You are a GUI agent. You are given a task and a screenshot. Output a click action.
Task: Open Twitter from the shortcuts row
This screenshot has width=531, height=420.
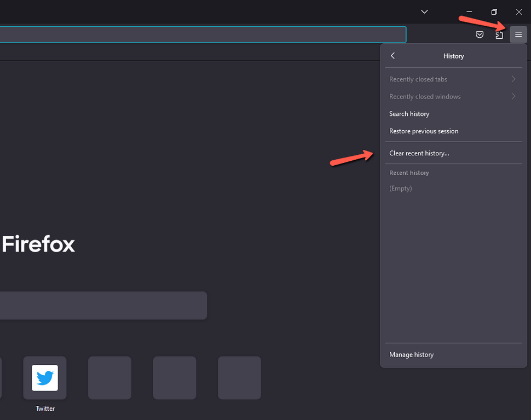[x=44, y=377]
